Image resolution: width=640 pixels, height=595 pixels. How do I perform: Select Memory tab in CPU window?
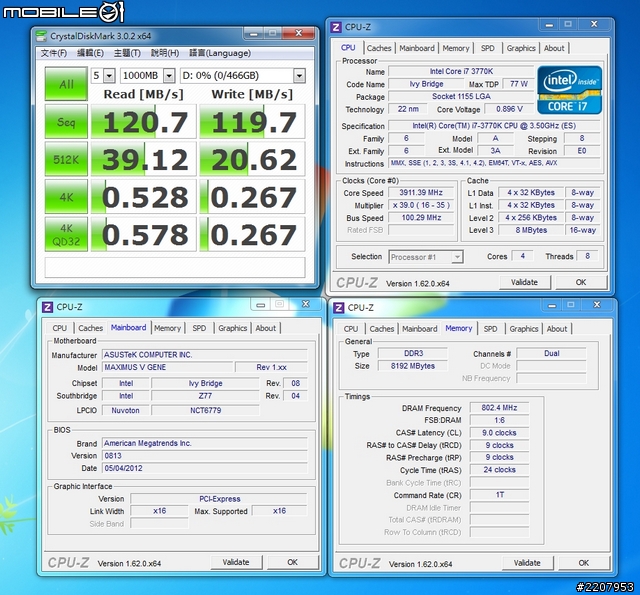click(x=456, y=48)
